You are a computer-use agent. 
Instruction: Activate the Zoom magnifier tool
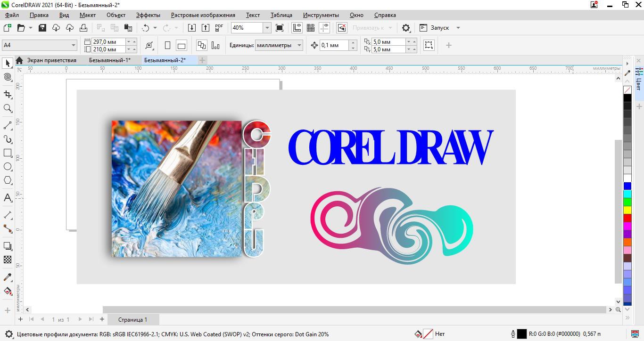pos(8,108)
